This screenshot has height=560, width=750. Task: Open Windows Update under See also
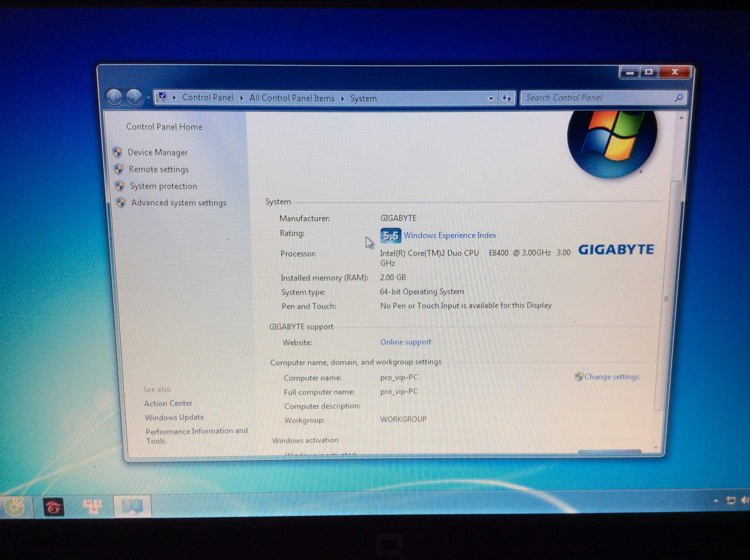[174, 417]
